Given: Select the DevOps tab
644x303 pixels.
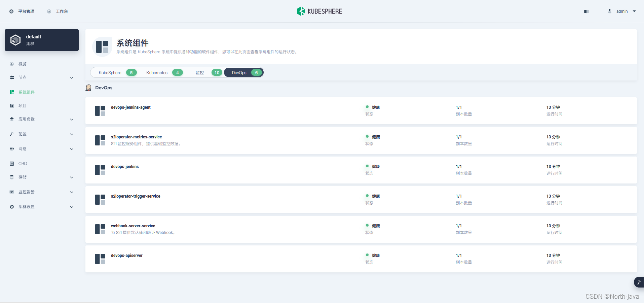Looking at the screenshot, I should 244,73.
